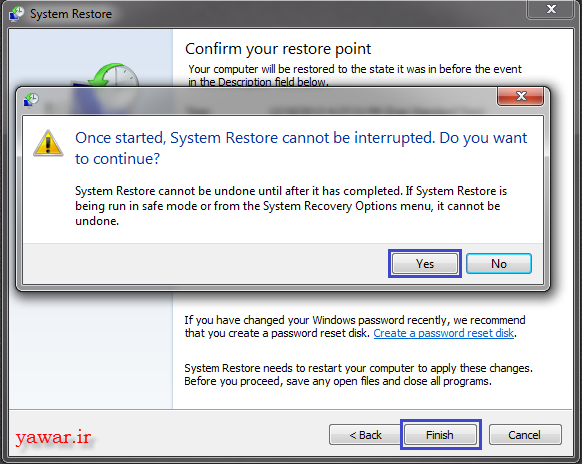
Task: Click the restored state description text
Action: click(x=355, y=75)
